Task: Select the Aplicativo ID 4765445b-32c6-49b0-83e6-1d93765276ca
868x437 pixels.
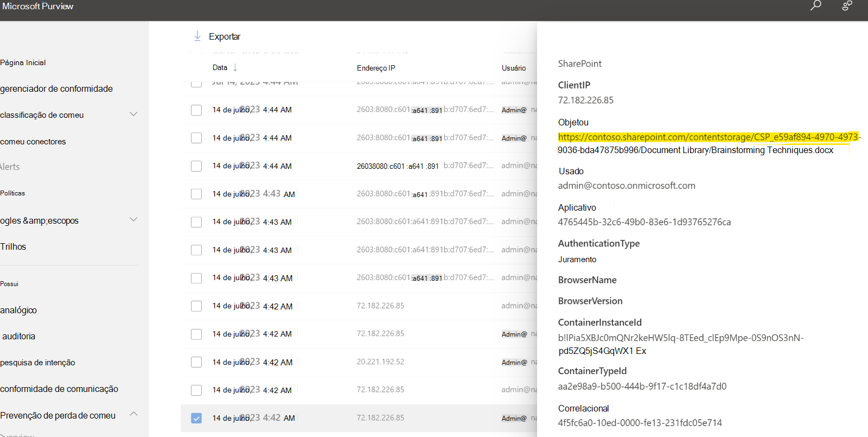Action: click(x=644, y=222)
